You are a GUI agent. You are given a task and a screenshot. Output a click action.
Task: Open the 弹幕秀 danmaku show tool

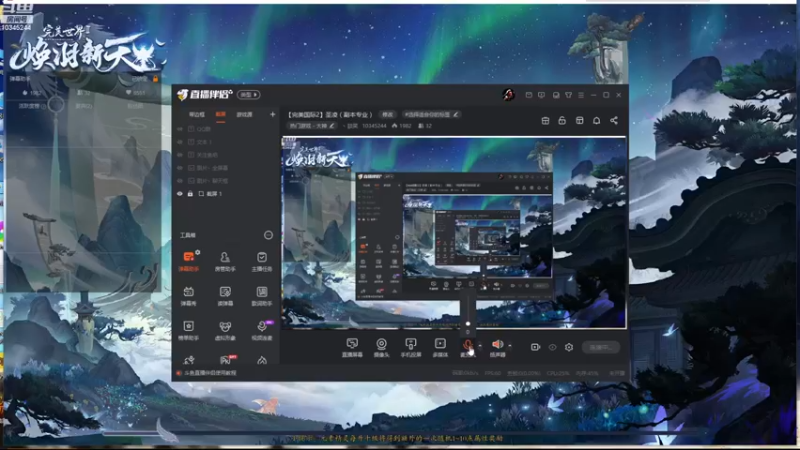tap(189, 295)
